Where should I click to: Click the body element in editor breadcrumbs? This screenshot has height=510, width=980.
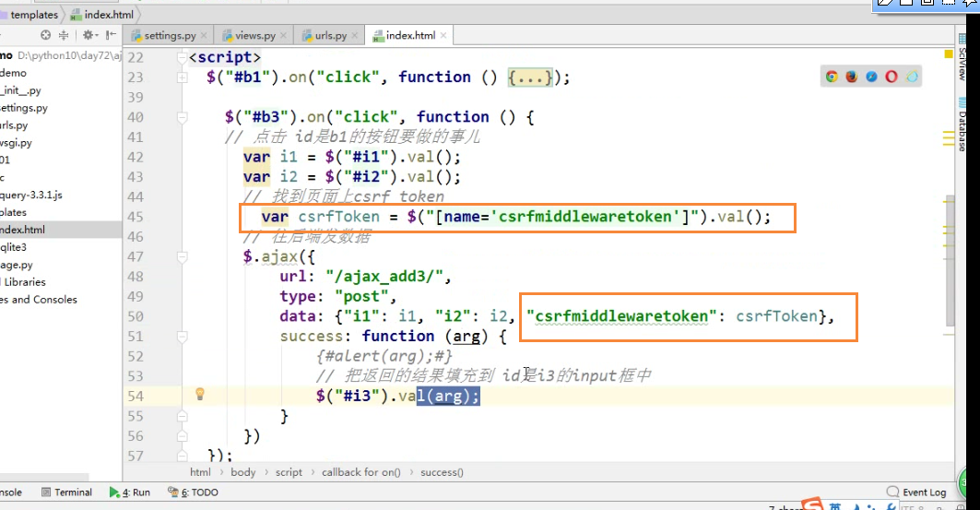click(x=243, y=472)
